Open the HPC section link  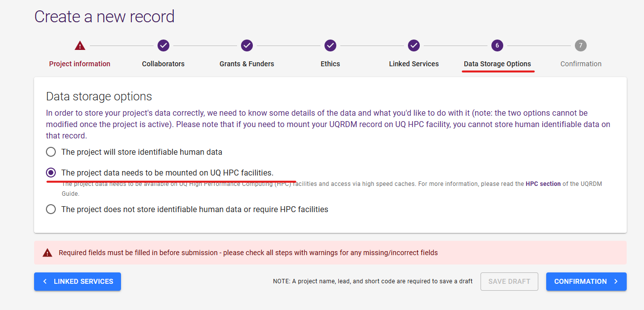point(543,184)
